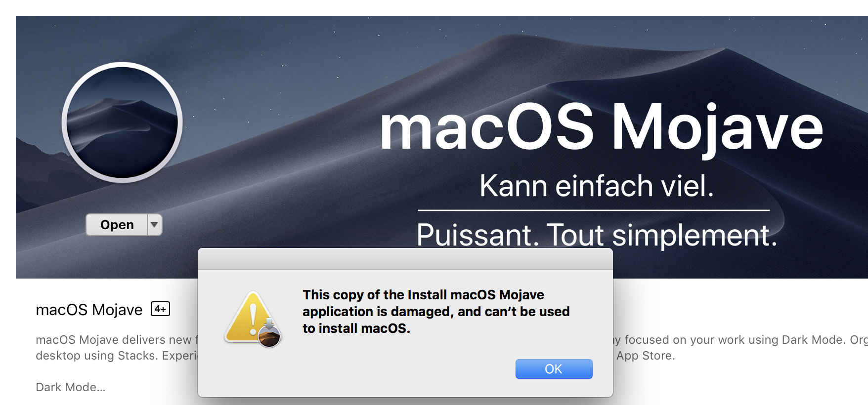Click the 4+ age rating badge

point(160,309)
